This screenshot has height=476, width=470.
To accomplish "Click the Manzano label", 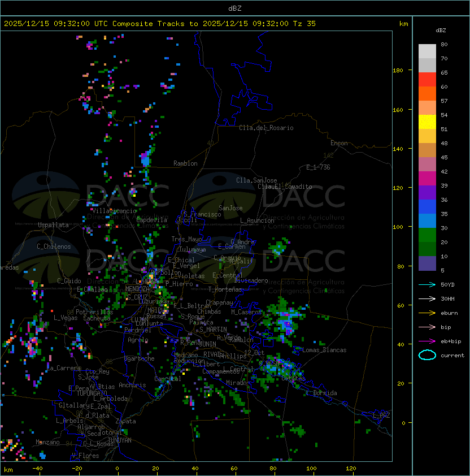I will 47,442.
